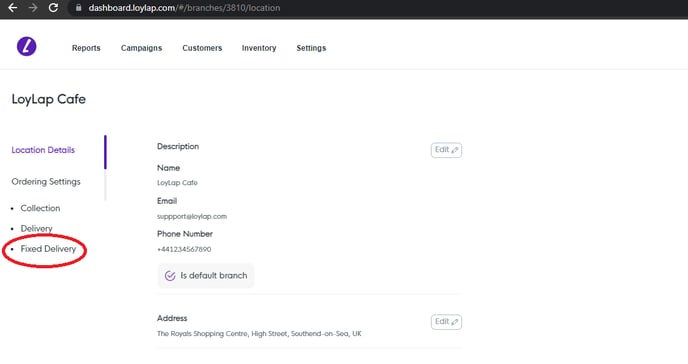688x364 pixels.
Task: Click the LoyLap purple logo
Action: [x=26, y=46]
